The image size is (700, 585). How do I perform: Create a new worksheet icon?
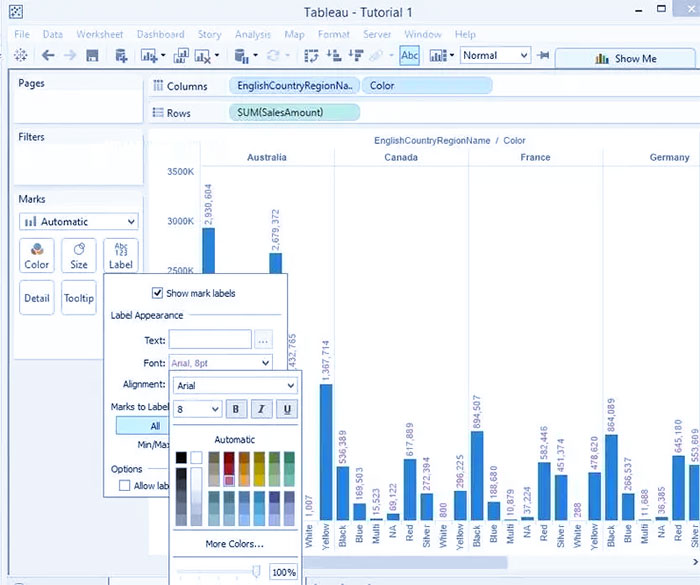pos(149,56)
